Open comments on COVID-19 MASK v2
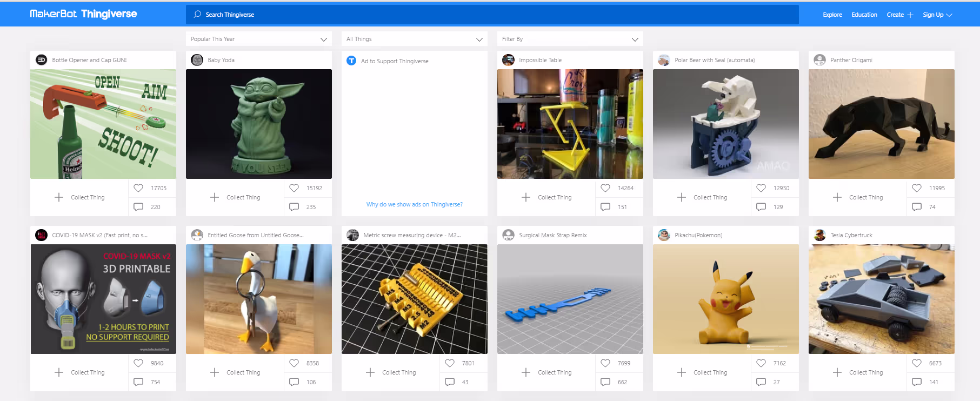Viewport: 980px width, 401px height. tap(138, 382)
